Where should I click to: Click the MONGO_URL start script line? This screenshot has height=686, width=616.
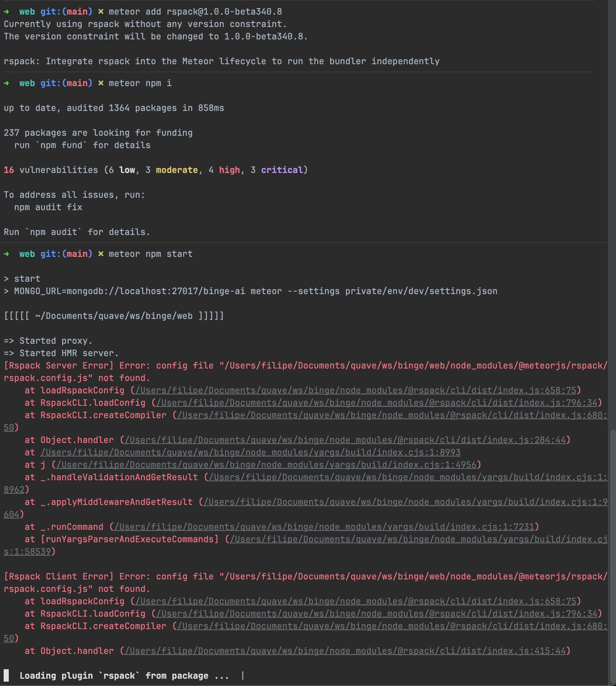(255, 291)
